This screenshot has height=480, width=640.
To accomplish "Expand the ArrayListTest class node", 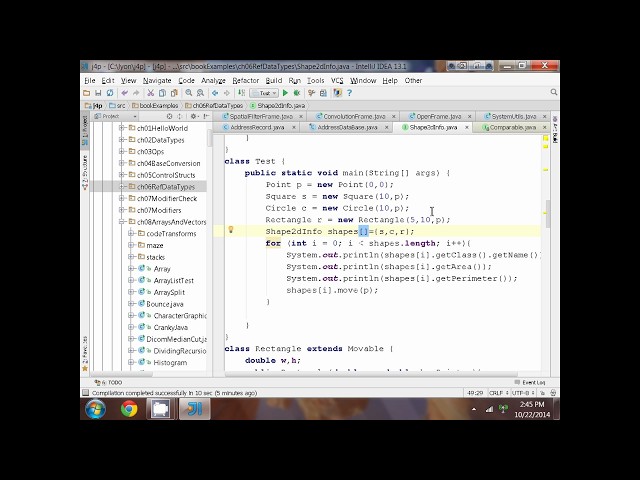I will coord(131,280).
